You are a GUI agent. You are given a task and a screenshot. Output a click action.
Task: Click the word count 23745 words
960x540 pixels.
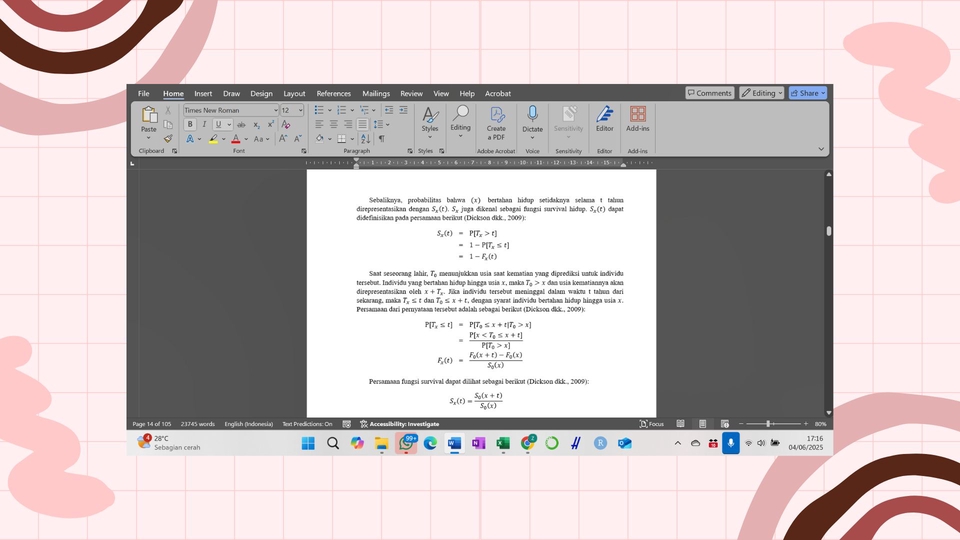coord(198,424)
